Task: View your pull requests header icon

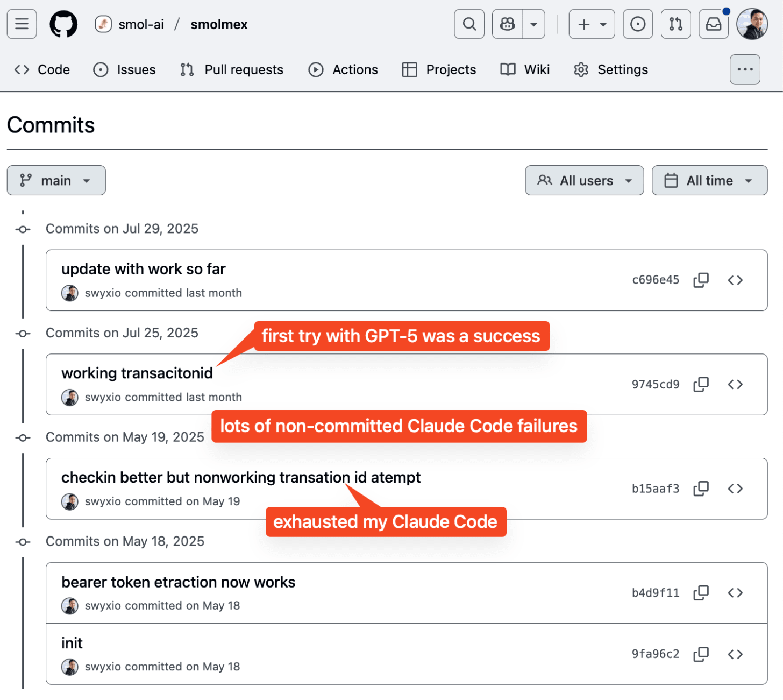Action: pyautogui.click(x=676, y=24)
